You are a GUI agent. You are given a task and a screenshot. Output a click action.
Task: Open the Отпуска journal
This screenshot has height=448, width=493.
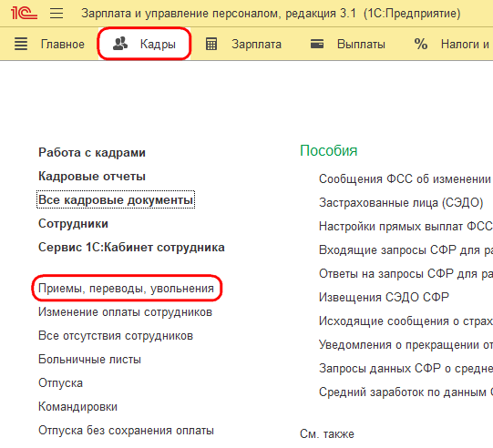(61, 383)
